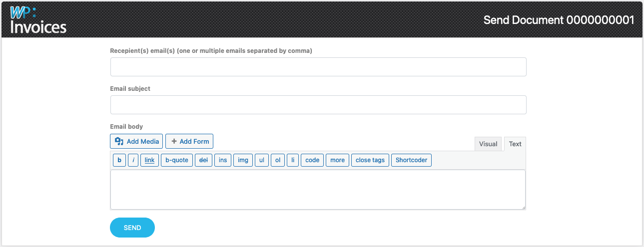Focus the recipient emails input field
This screenshot has width=644, height=247.
click(x=318, y=67)
